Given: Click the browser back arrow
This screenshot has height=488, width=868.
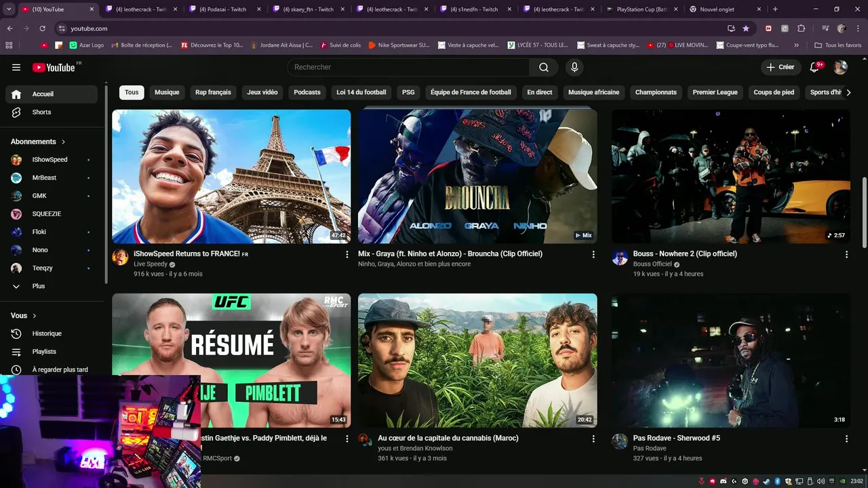Looking at the screenshot, I should pyautogui.click(x=9, y=28).
